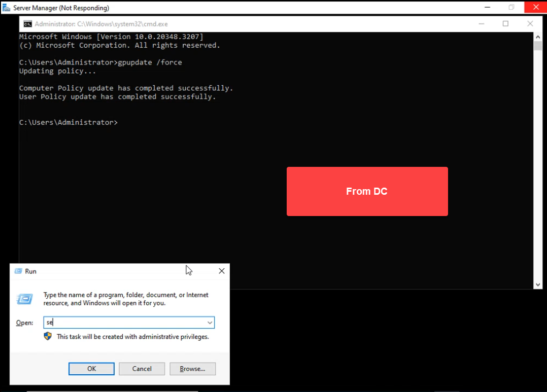Minimize the cmd.exe window

[x=482, y=24]
